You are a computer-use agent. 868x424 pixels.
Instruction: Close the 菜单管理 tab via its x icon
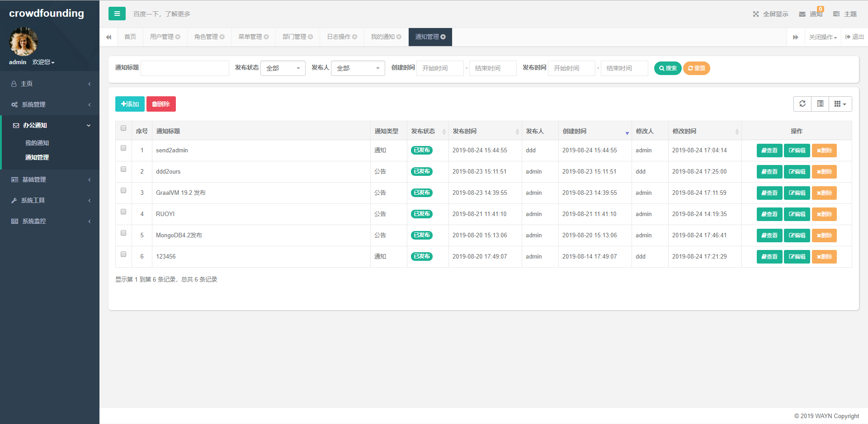tap(266, 37)
